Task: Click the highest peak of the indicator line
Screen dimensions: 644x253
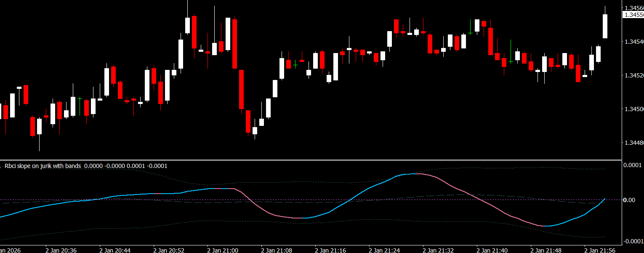Action: pyautogui.click(x=415, y=173)
